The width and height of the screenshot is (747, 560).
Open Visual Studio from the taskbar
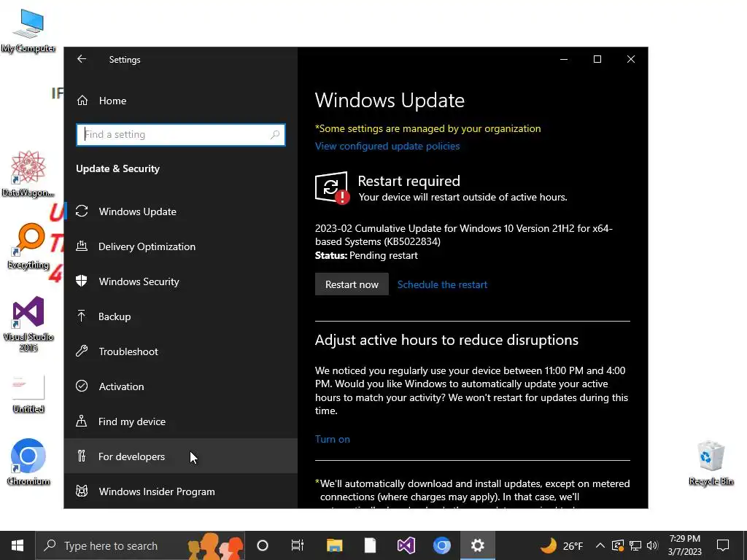pyautogui.click(x=406, y=545)
